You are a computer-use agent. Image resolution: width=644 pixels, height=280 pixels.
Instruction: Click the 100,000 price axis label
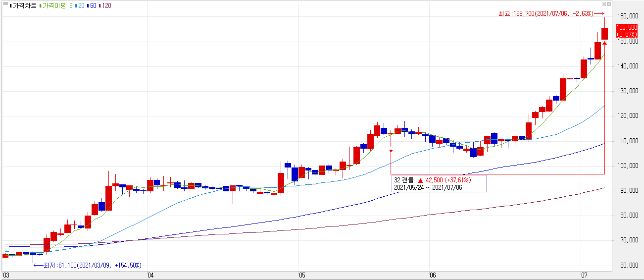pos(628,166)
